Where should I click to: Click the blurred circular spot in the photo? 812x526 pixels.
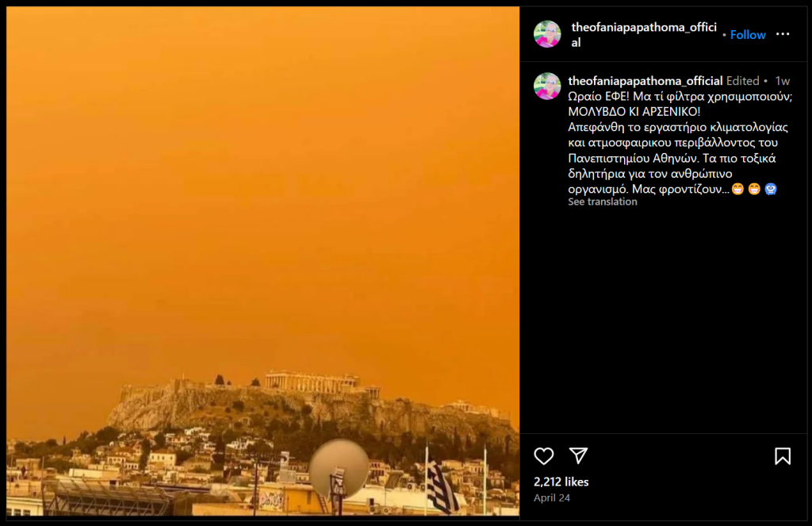click(339, 468)
